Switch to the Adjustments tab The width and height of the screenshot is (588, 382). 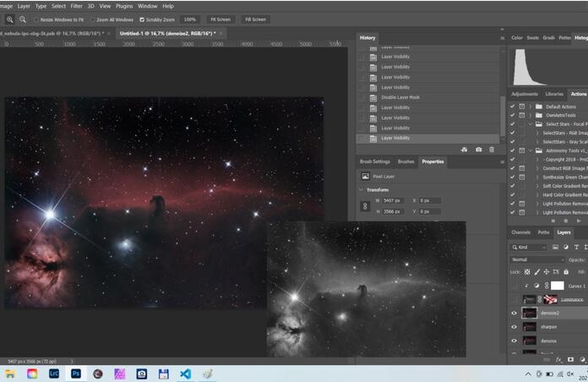525,94
